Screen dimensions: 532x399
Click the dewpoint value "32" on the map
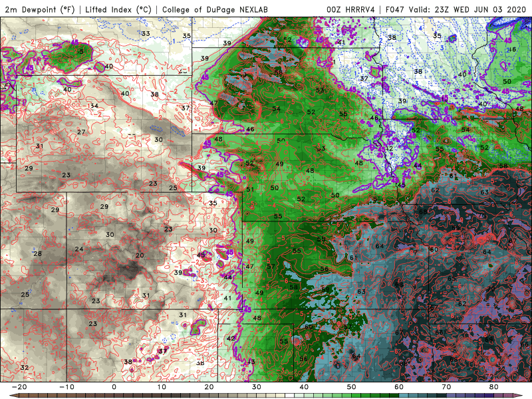[x=25, y=368]
